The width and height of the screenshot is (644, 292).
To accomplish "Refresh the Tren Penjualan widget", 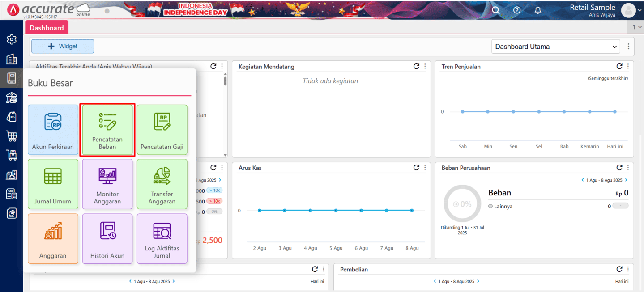I will (619, 66).
